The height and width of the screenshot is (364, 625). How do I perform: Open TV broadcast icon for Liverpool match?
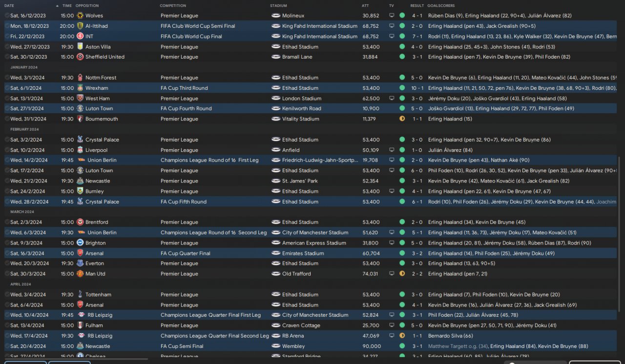pyautogui.click(x=392, y=150)
